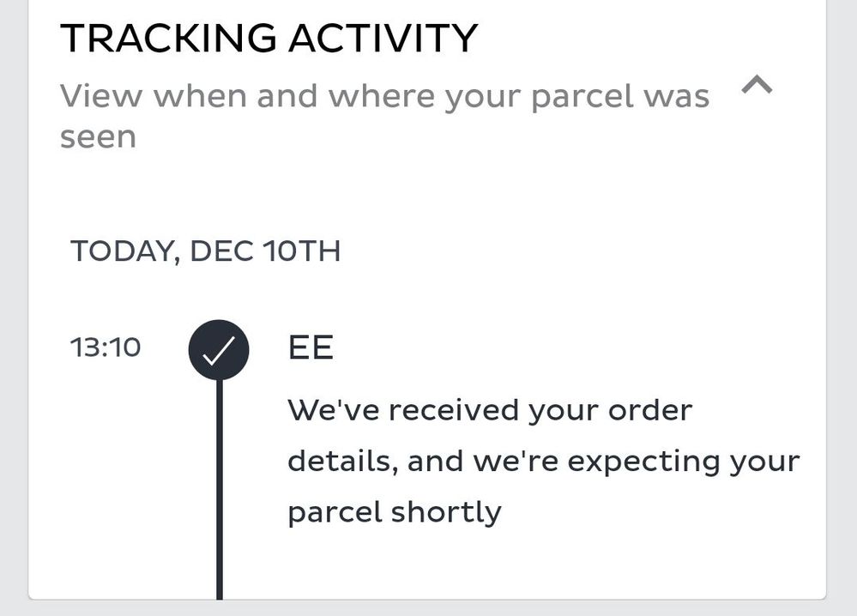Image resolution: width=857 pixels, height=616 pixels.
Task: Collapse the Tracking Activity section chevron
Action: click(x=757, y=85)
